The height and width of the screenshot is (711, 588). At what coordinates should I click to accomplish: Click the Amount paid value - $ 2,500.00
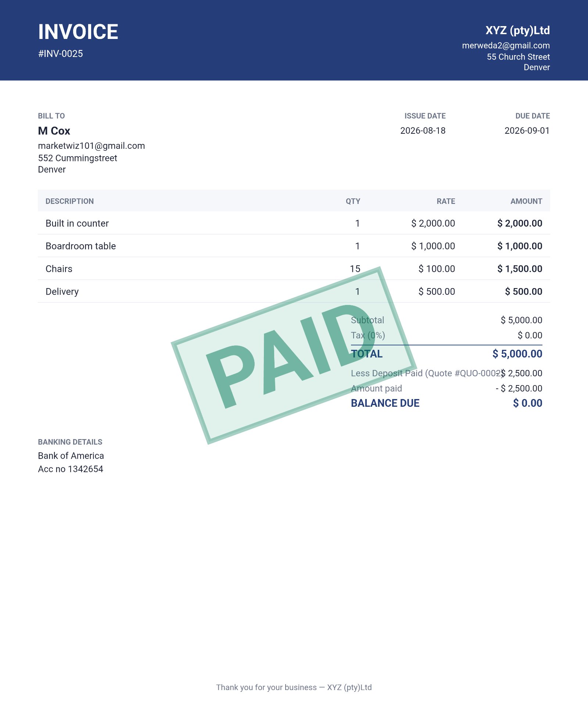pyautogui.click(x=519, y=388)
